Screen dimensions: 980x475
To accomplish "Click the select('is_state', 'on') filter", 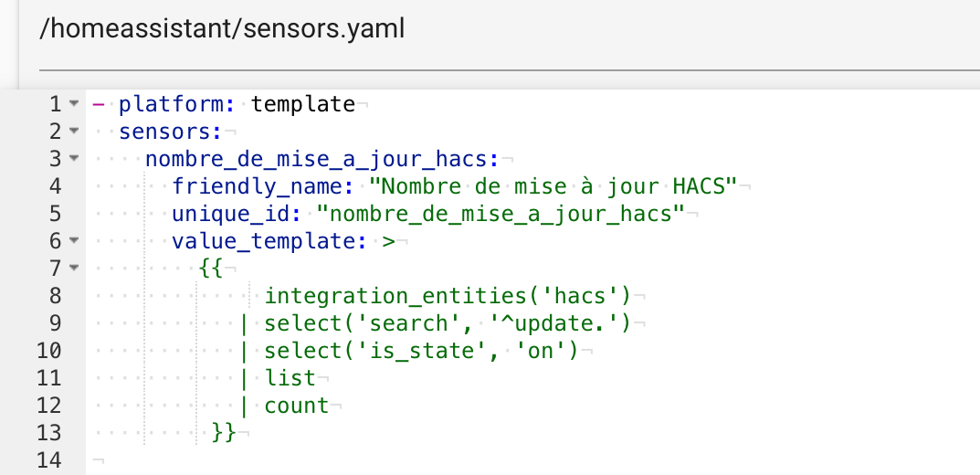I will (421, 351).
